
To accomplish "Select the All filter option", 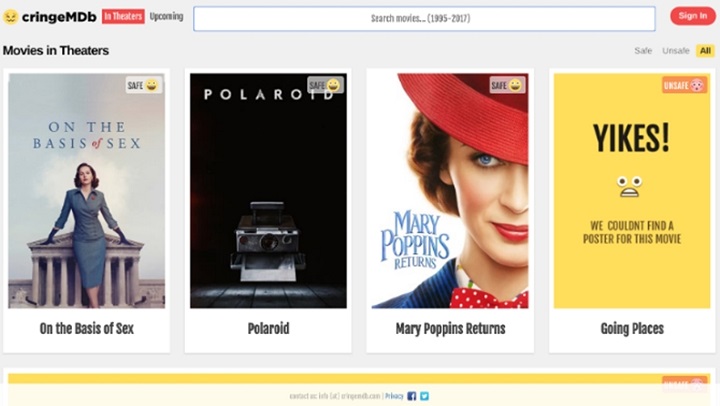I will coord(705,51).
